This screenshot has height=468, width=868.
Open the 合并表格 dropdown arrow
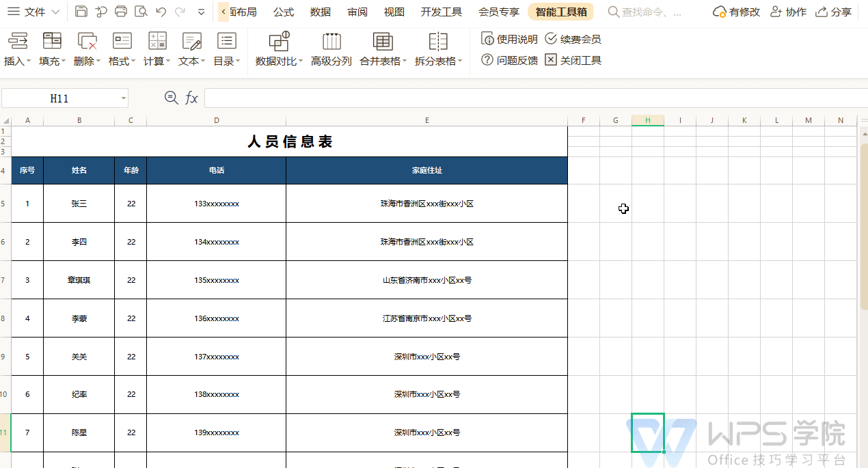(405, 61)
